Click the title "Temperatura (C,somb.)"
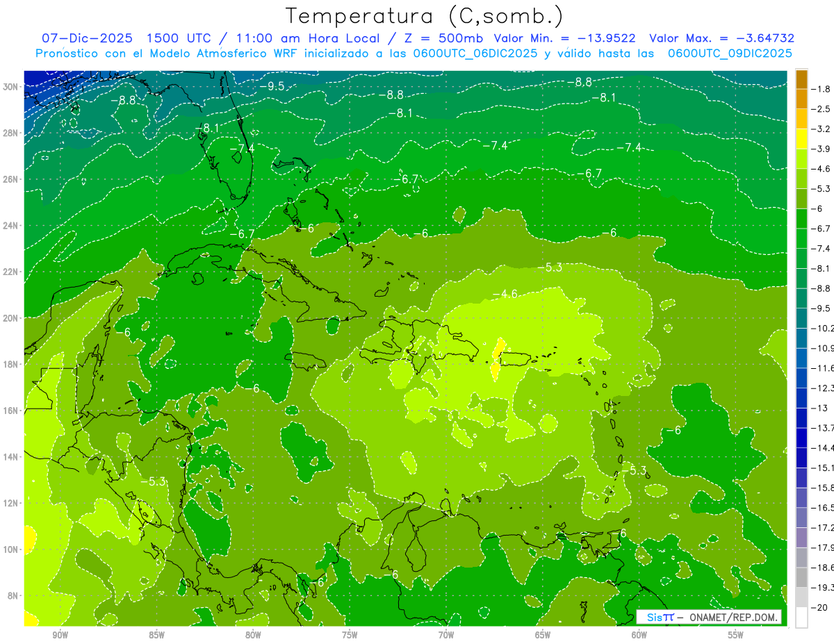 click(425, 16)
